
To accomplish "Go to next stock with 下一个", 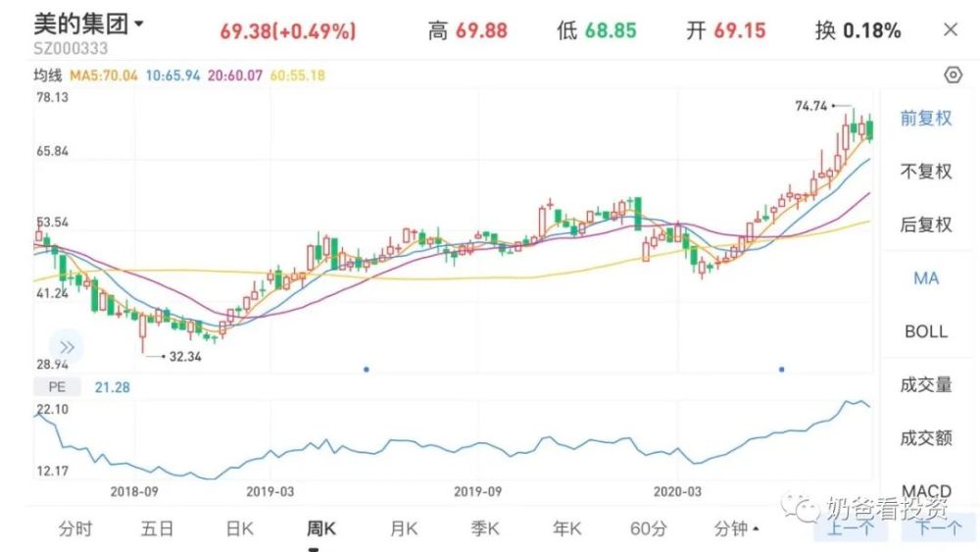I will click(x=938, y=528).
